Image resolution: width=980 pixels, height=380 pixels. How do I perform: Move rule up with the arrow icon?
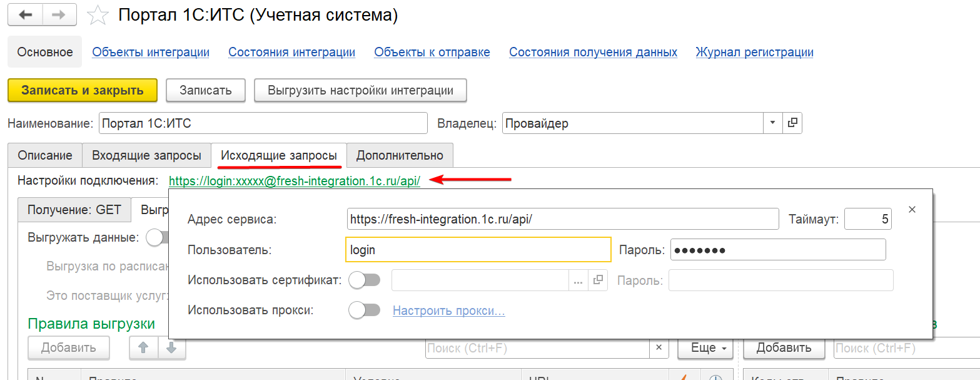pyautogui.click(x=143, y=348)
